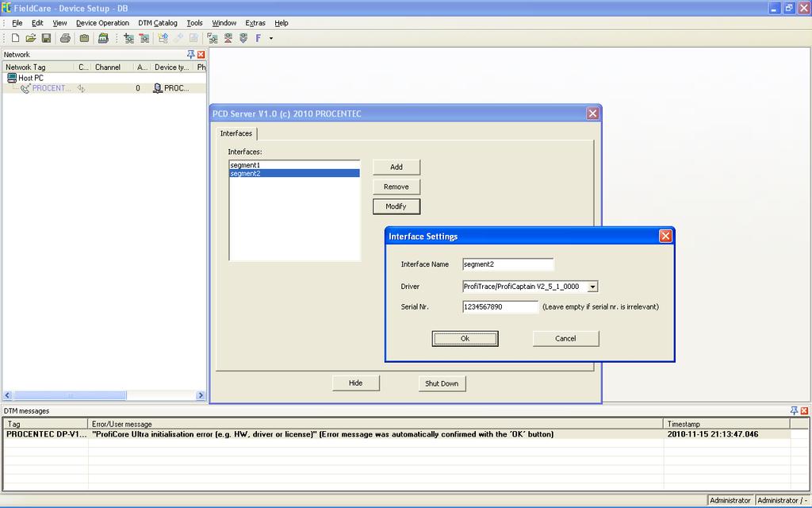Click the download to device icon with grey arrow

(x=243, y=38)
